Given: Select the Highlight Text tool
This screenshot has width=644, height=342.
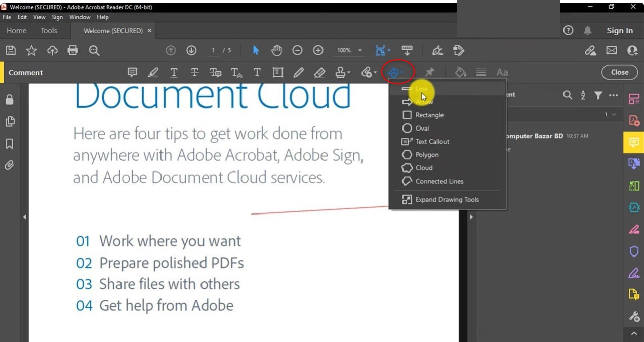Looking at the screenshot, I should click(153, 72).
